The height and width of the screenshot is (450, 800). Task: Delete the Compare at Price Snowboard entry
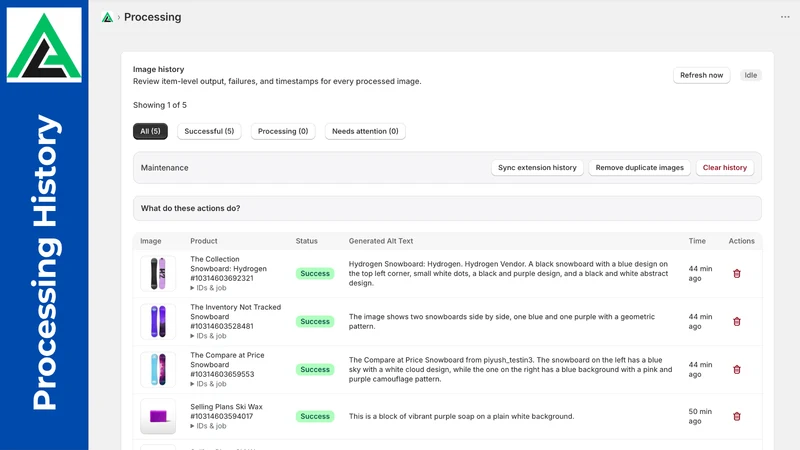[737, 369]
